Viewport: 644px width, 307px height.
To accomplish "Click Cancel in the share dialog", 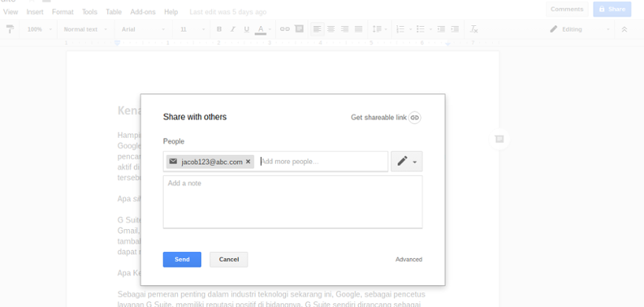I will [229, 260].
